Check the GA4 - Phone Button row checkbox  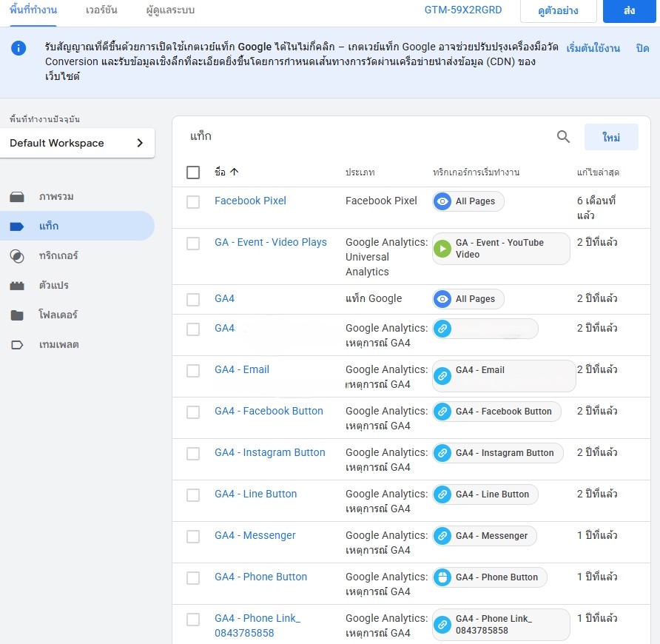(193, 578)
